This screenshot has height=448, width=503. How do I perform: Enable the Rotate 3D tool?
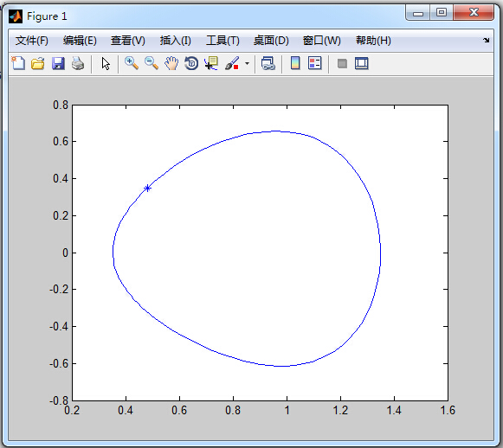[191, 63]
